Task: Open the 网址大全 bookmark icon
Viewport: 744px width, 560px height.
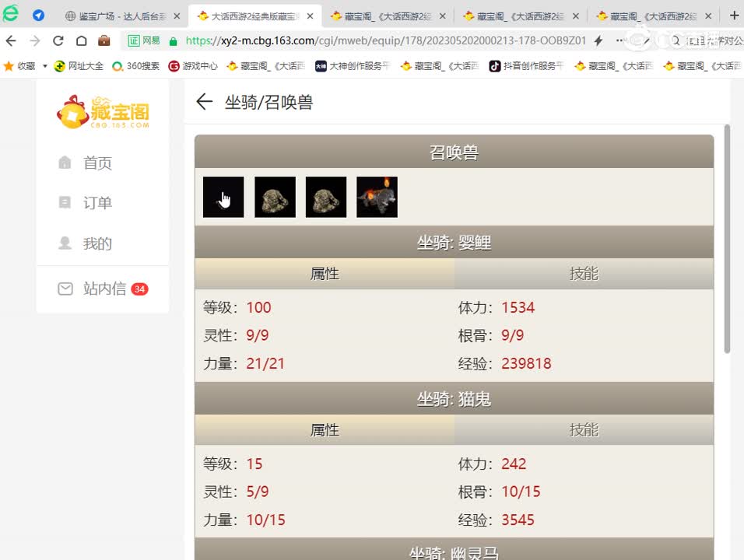Action: (58, 66)
